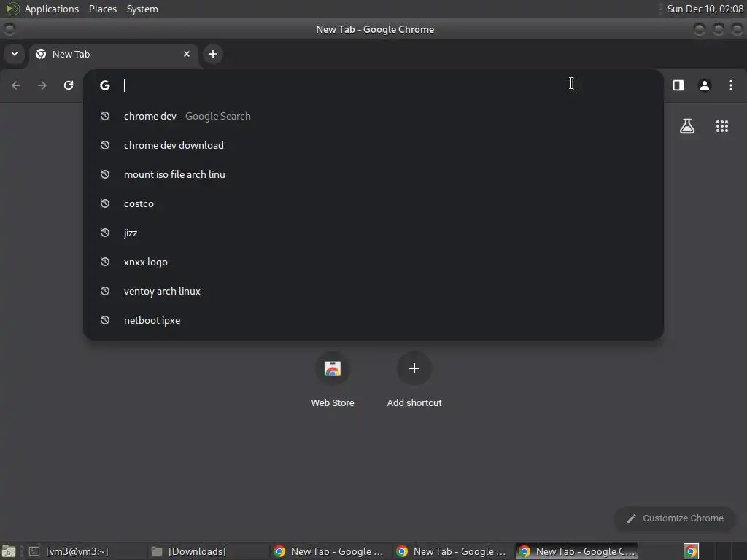Select suggestion mount iso file arch linu
This screenshot has height=560, width=747.
click(x=373, y=174)
